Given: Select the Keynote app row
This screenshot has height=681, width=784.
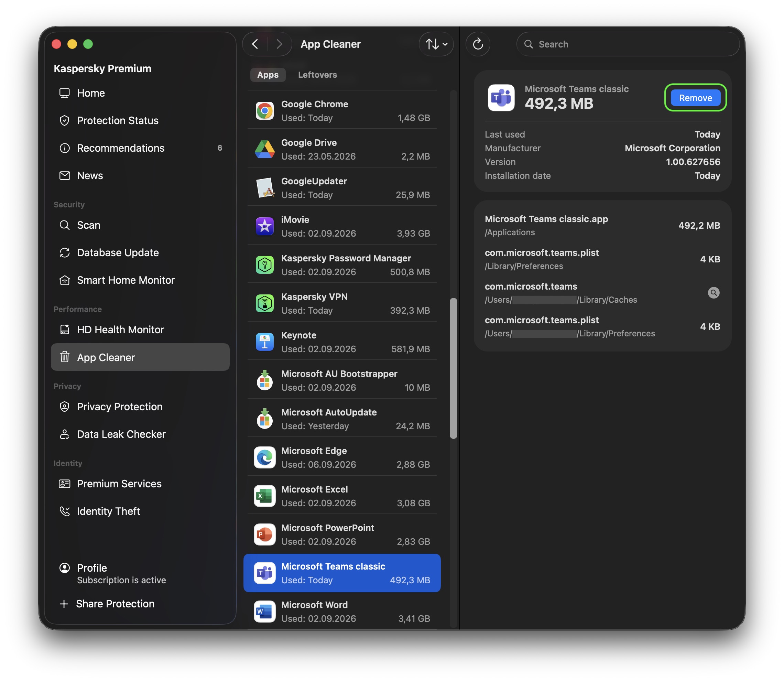Looking at the screenshot, I should (x=342, y=342).
